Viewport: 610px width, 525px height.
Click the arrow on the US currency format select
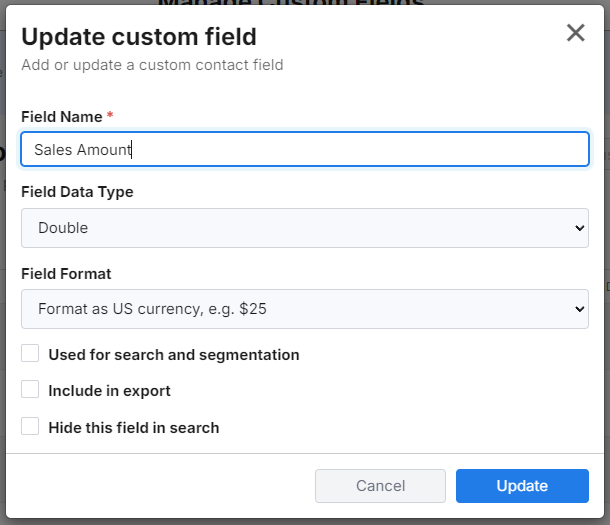pyautogui.click(x=579, y=309)
